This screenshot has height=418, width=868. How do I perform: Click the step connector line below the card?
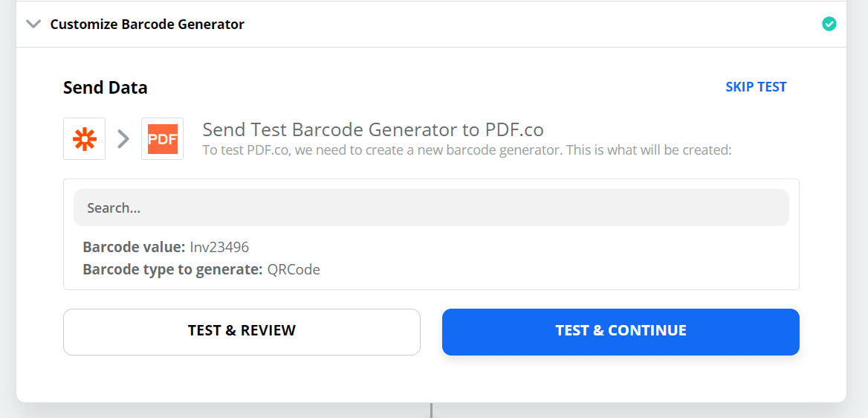pos(431,411)
